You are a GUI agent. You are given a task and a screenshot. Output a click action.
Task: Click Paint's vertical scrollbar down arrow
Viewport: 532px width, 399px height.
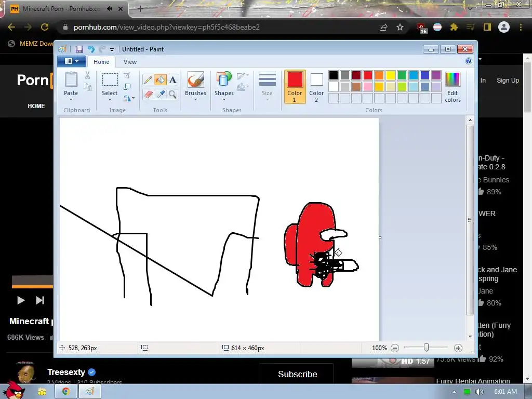(470, 336)
